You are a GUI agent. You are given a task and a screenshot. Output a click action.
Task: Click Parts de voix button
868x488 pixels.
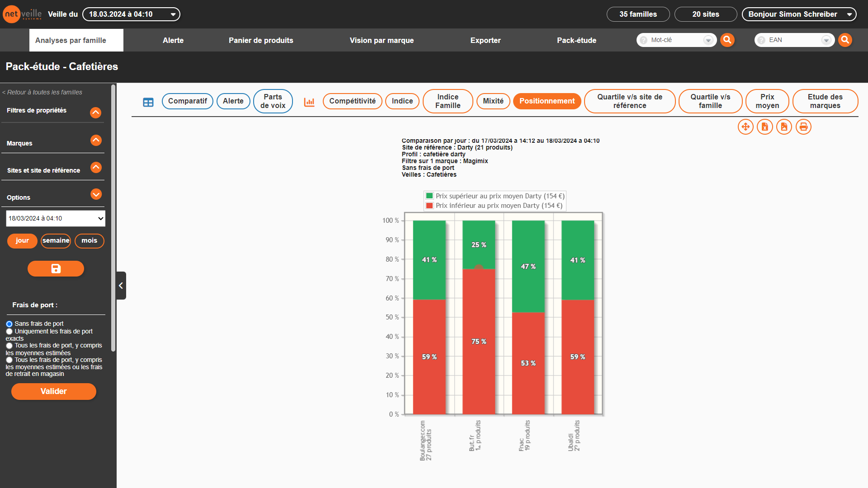click(273, 101)
